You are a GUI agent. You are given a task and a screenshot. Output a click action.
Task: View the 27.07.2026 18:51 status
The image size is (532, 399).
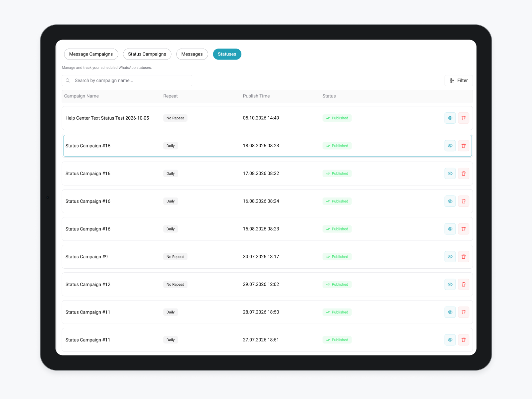click(x=450, y=340)
